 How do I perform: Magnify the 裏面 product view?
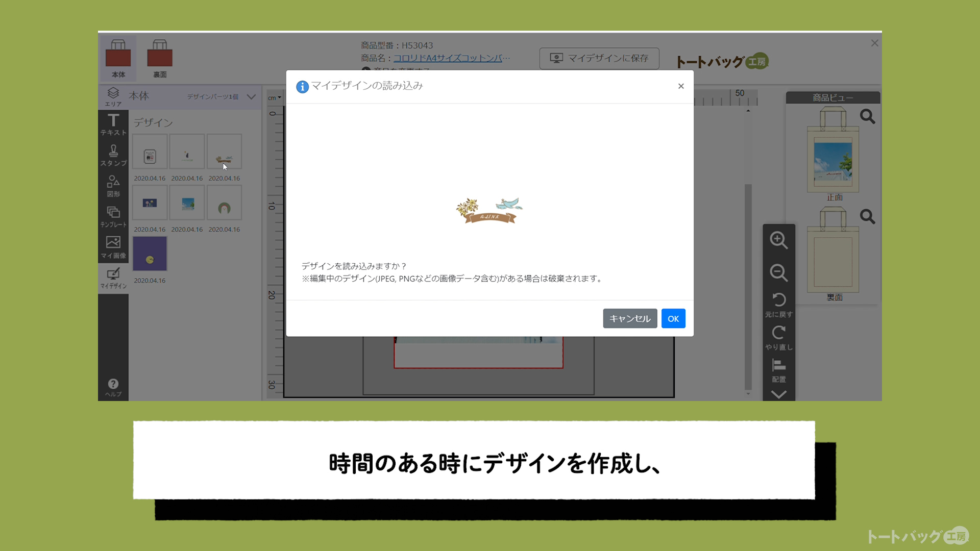click(868, 217)
